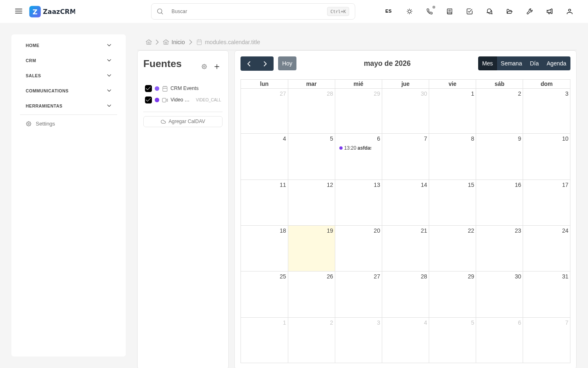The width and height of the screenshot is (588, 368).
Task: Click the vie column header
Action: click(x=452, y=84)
